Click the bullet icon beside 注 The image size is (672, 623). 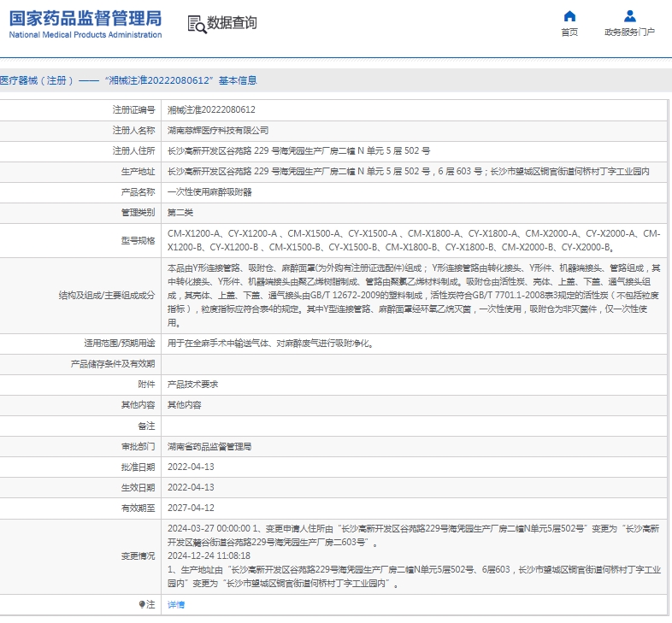(x=142, y=604)
